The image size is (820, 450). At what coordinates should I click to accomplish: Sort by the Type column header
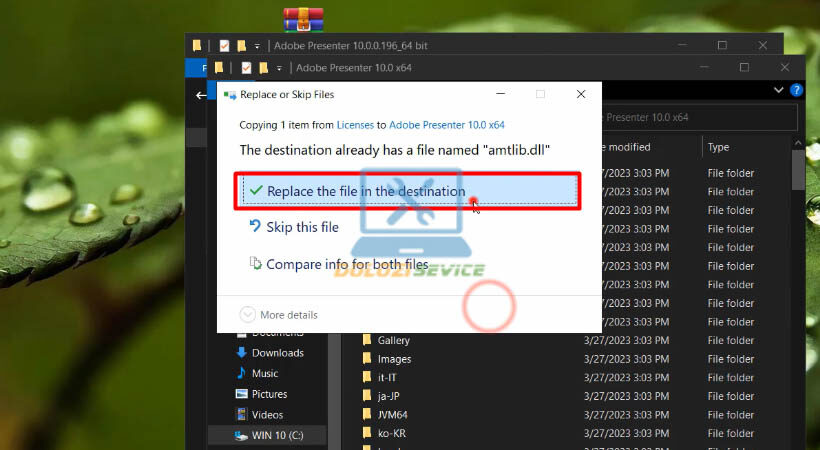718,148
